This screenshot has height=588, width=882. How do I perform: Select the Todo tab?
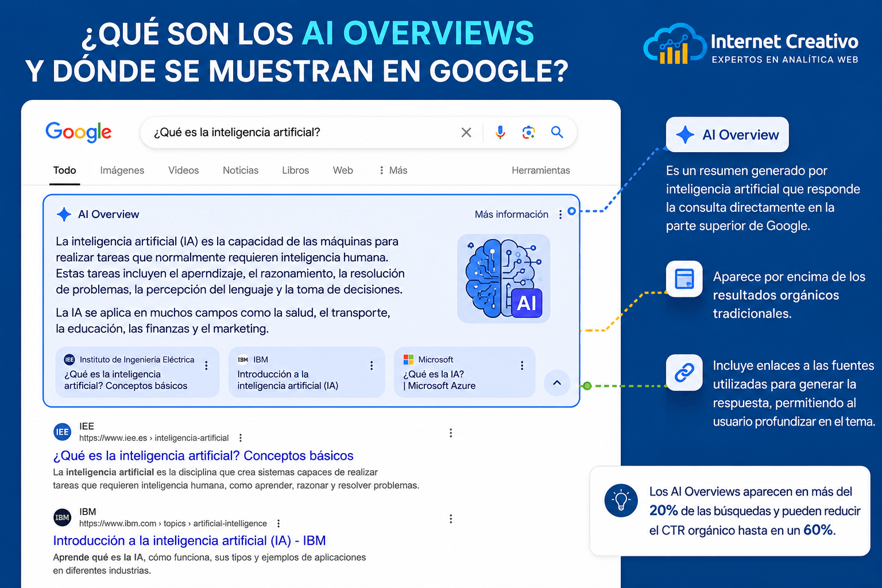coord(64,171)
